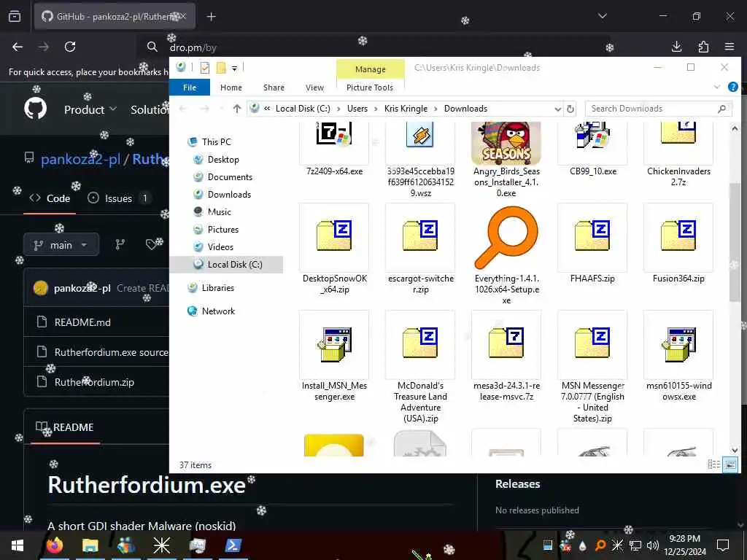
Task: Open Windows Start menu
Action: (18, 545)
